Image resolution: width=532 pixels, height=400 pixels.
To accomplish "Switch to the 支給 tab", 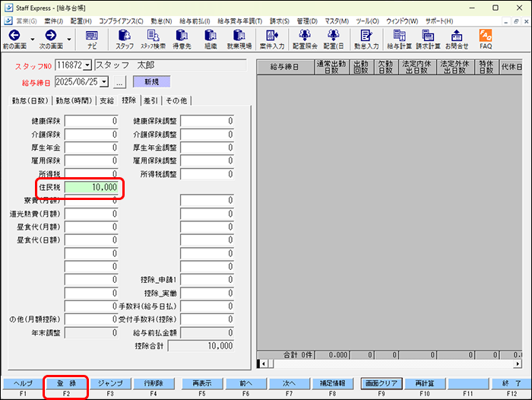I will (x=107, y=100).
